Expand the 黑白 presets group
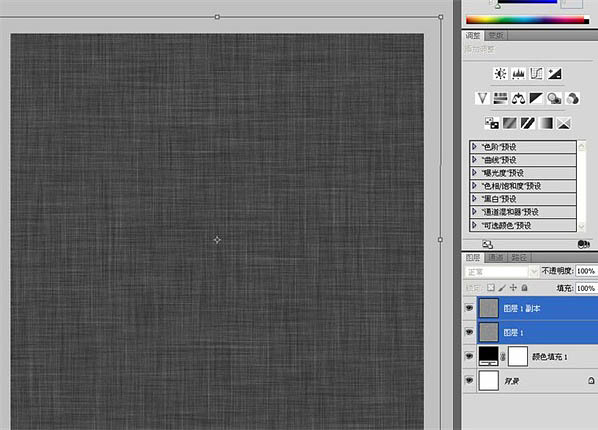Screen dimensions: 598x430 point(474,199)
